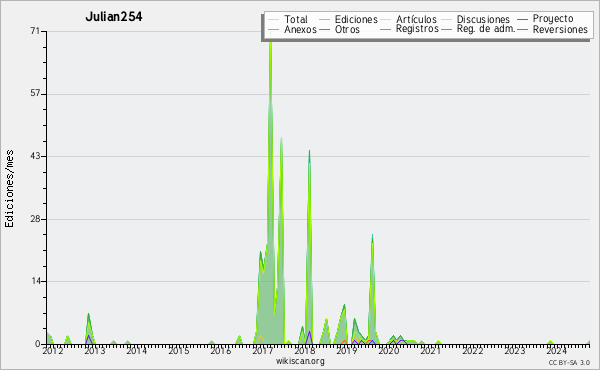Click the 2023 x-axis year label
The height and width of the screenshot is (370, 600).
coord(515,350)
